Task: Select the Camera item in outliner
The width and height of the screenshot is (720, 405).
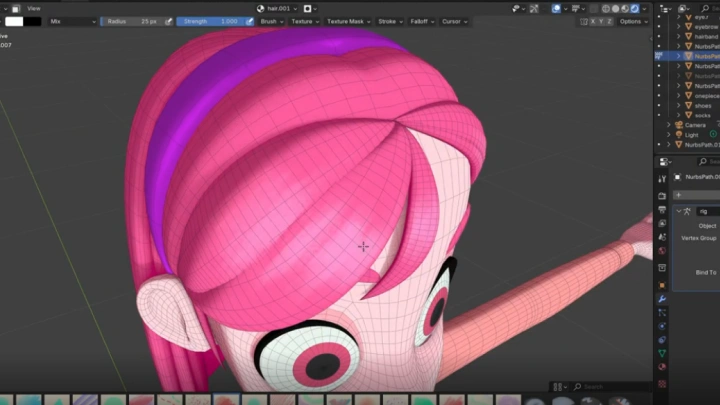Action: click(x=695, y=125)
